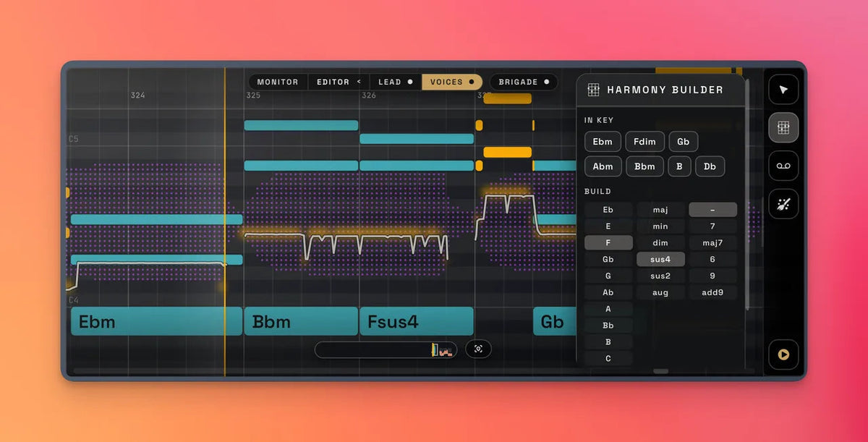This screenshot has height=442, width=868.
Task: Click the Harmony Builder header grid icon
Action: 593,90
